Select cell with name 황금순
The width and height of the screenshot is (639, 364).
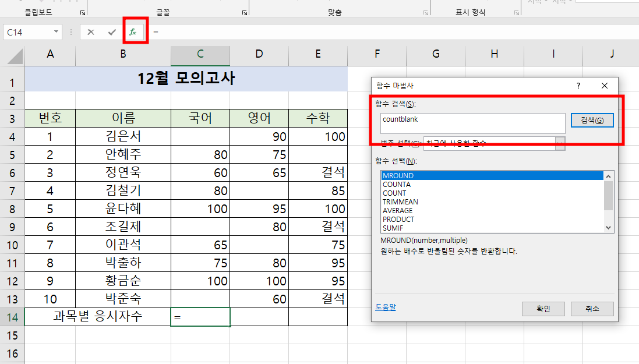[123, 281]
